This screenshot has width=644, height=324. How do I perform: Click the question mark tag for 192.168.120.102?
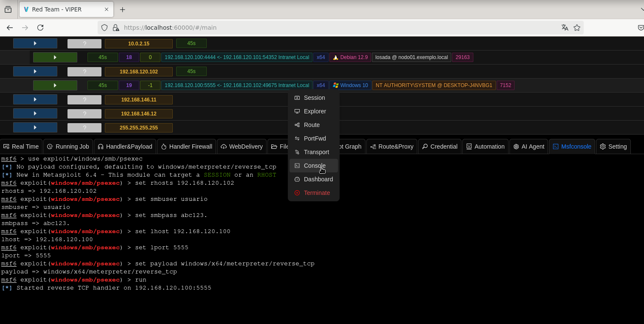(84, 71)
